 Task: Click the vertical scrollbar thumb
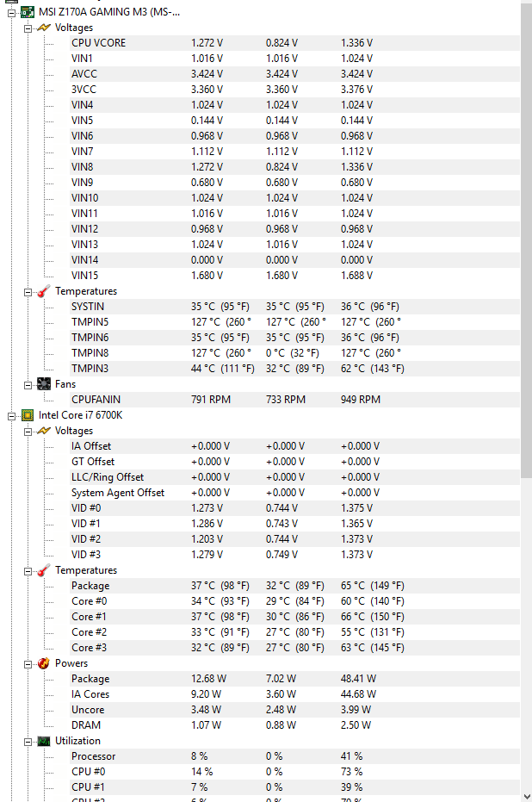coord(526,240)
